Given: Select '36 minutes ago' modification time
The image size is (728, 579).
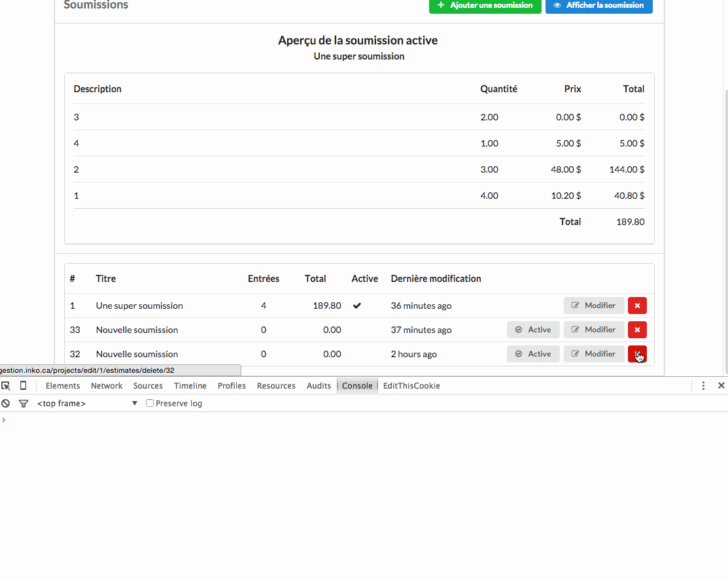Looking at the screenshot, I should [421, 306].
